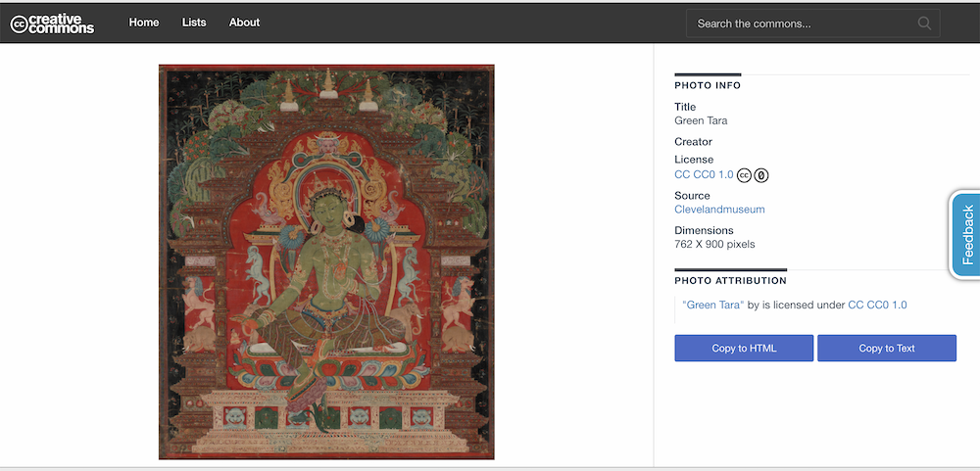Viewport: 980px width, 471px height.
Task: Select the Source label
Action: [692, 196]
